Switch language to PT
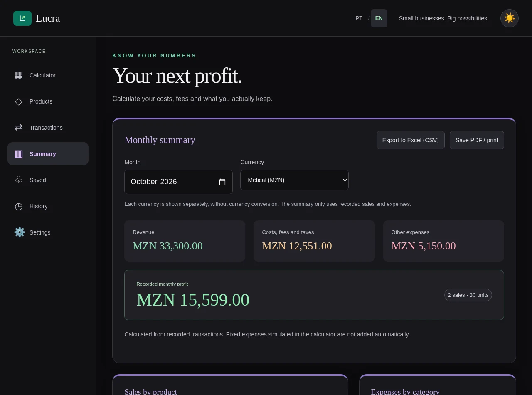Viewport: 532px width, 395px height. tap(359, 18)
